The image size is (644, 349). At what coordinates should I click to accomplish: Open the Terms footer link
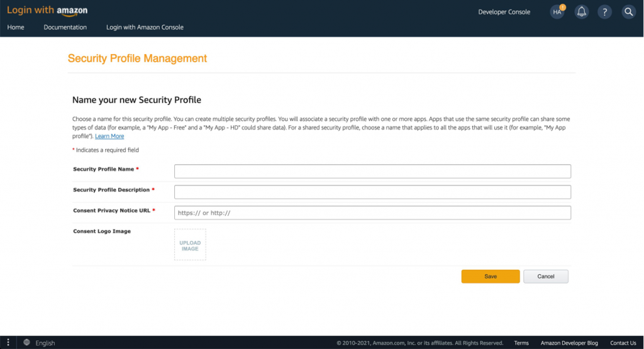pos(521,343)
